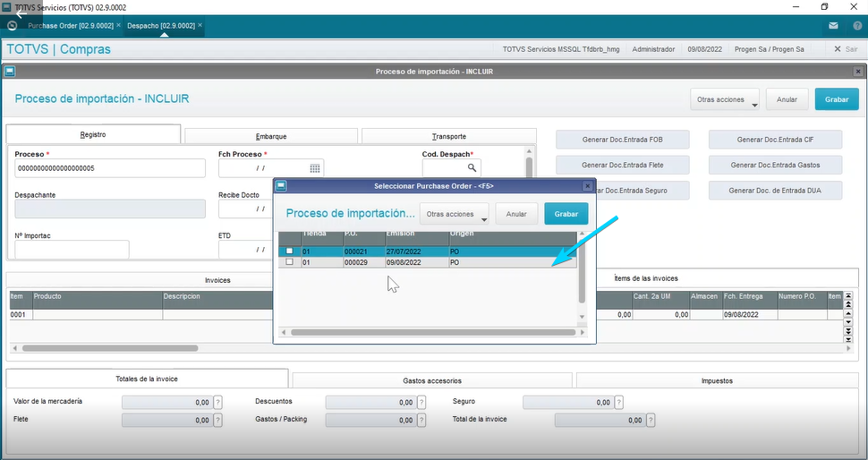
Task: Close the Proceso de importación - INCLUIR window
Action: point(858,72)
